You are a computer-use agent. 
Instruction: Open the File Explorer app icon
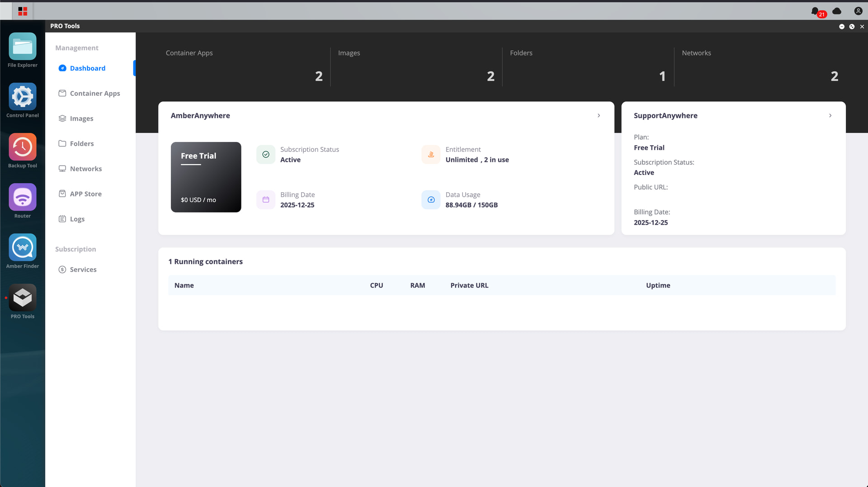(23, 46)
